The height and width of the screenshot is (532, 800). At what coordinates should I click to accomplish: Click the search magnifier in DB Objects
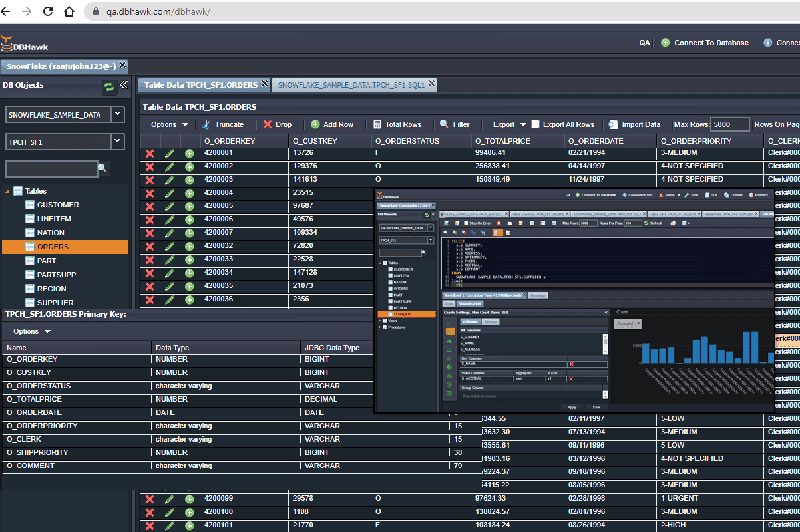[x=102, y=168]
